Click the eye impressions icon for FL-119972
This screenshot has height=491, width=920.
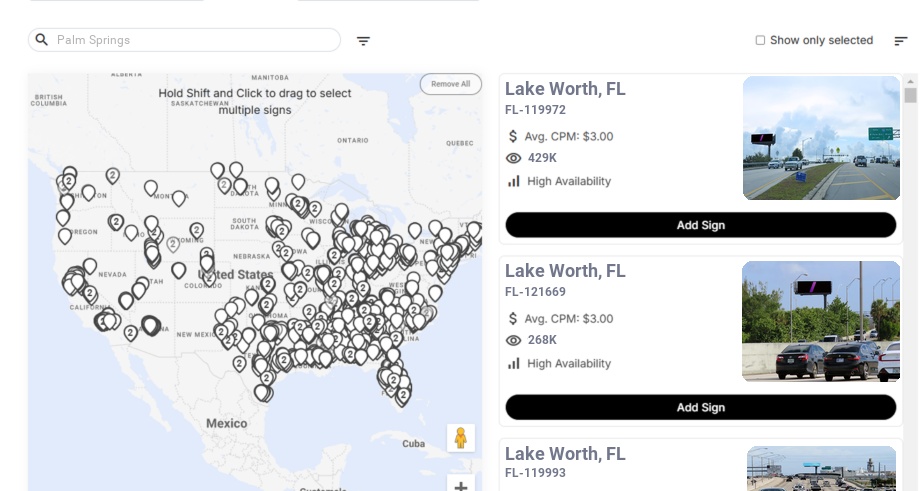[x=514, y=158]
